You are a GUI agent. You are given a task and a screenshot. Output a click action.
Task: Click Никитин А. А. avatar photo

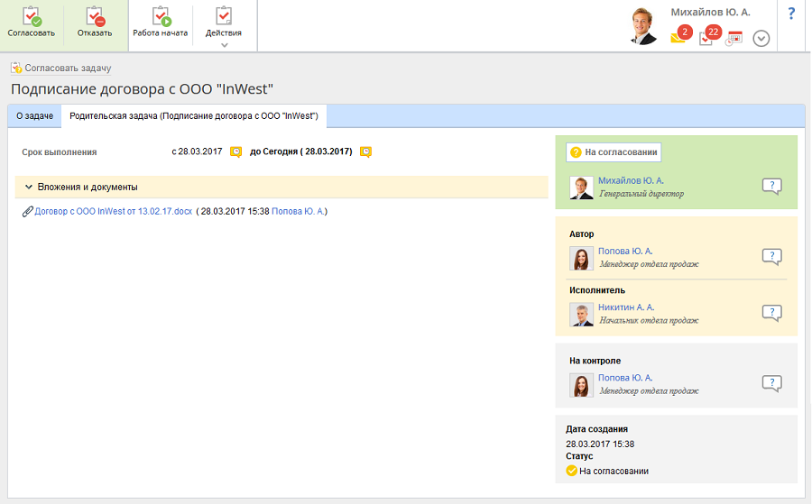pos(582,315)
